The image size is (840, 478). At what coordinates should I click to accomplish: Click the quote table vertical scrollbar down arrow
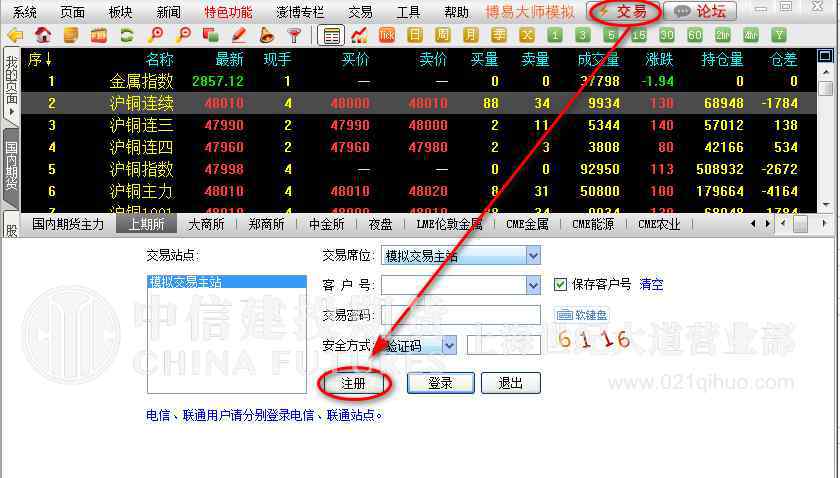(826, 205)
